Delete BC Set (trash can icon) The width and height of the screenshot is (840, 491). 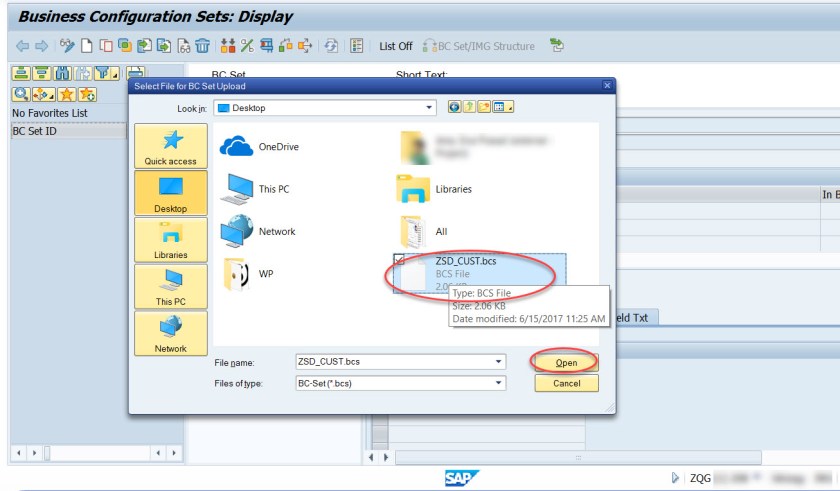(x=202, y=46)
